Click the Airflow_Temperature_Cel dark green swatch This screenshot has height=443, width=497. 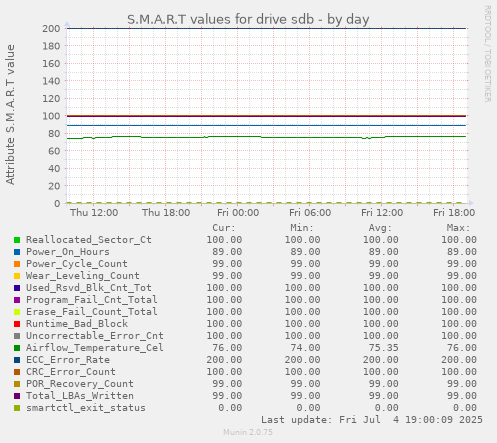17,348
